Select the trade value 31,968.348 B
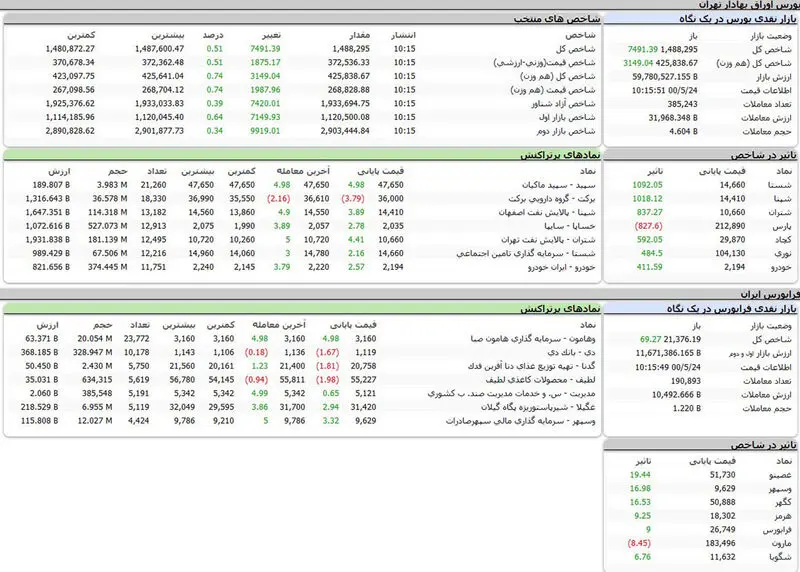The width and height of the screenshot is (800, 572). [x=673, y=118]
